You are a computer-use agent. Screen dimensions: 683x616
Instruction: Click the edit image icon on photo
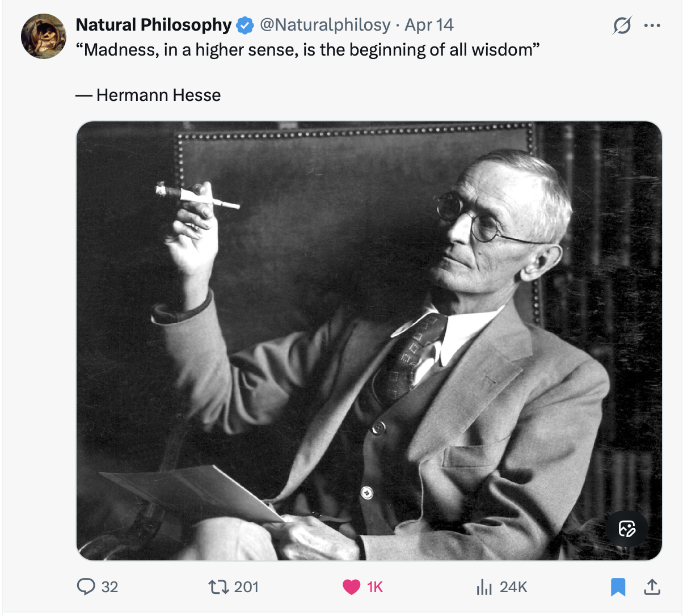point(627,529)
